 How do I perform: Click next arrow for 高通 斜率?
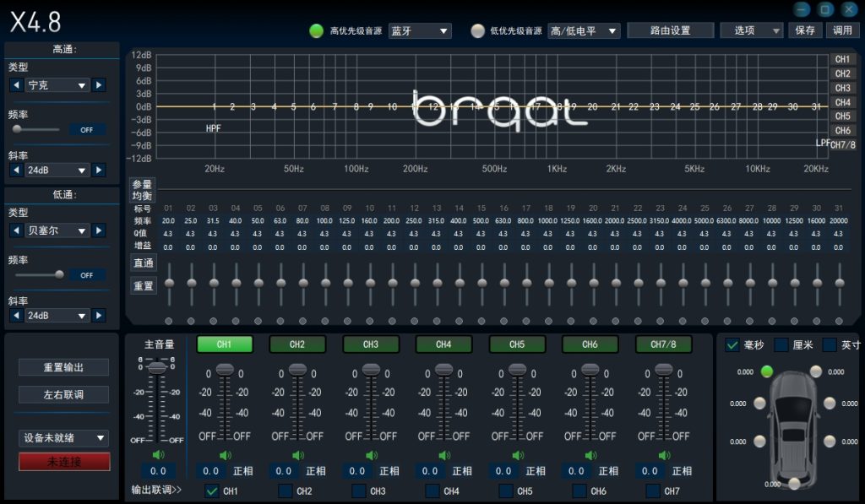click(99, 170)
